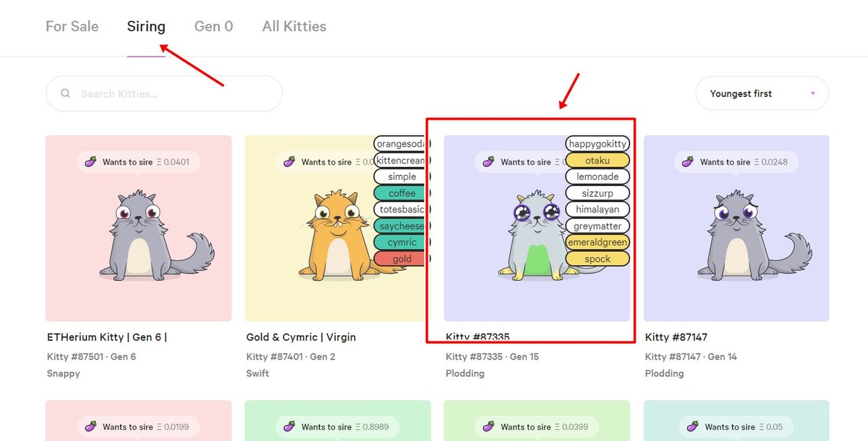868x441 pixels.
Task: Click Plodding label under Kitty #87147
Action: 665,373
